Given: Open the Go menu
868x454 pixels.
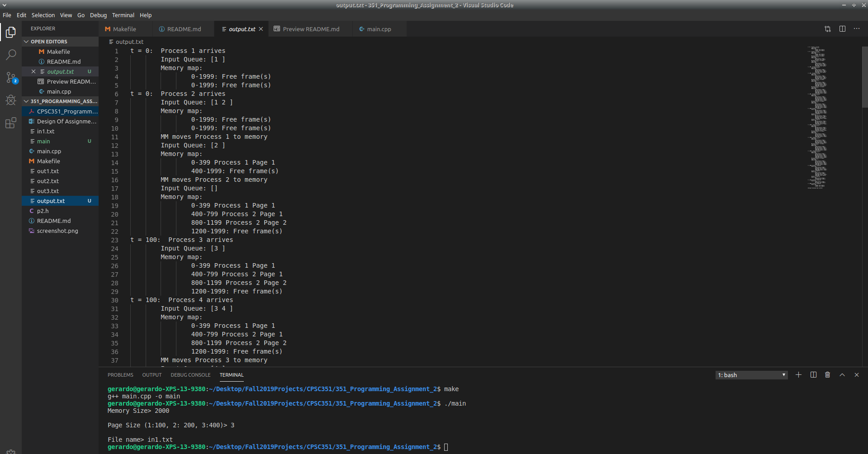Looking at the screenshot, I should [x=81, y=15].
